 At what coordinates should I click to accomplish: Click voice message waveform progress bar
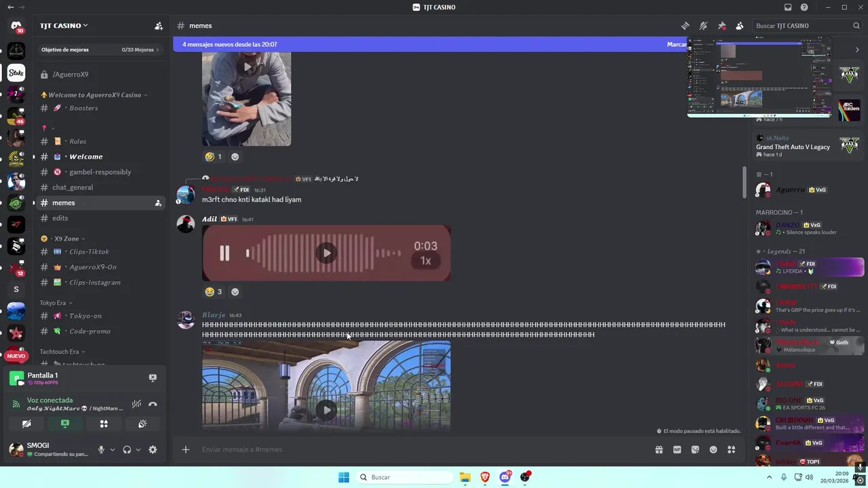(x=323, y=253)
